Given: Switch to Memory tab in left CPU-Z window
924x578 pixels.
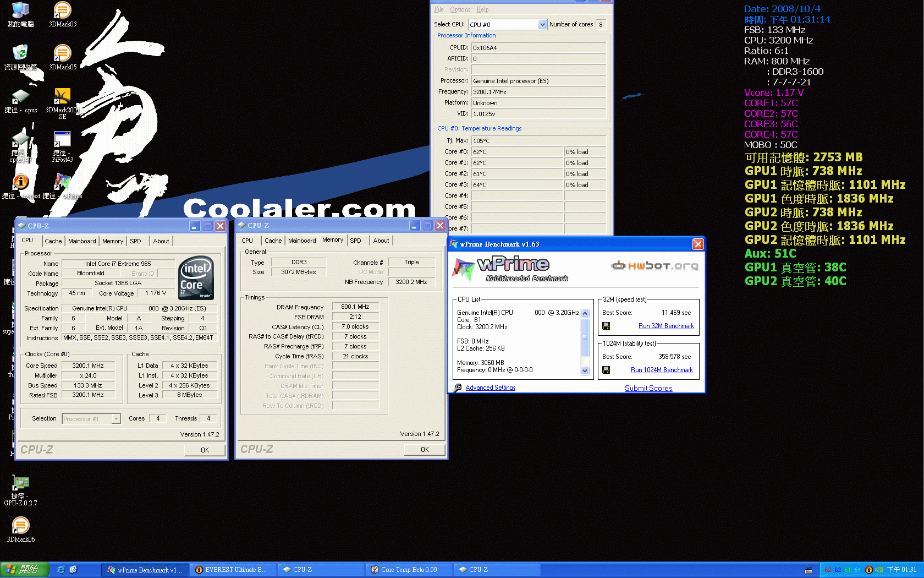Looking at the screenshot, I should 113,241.
